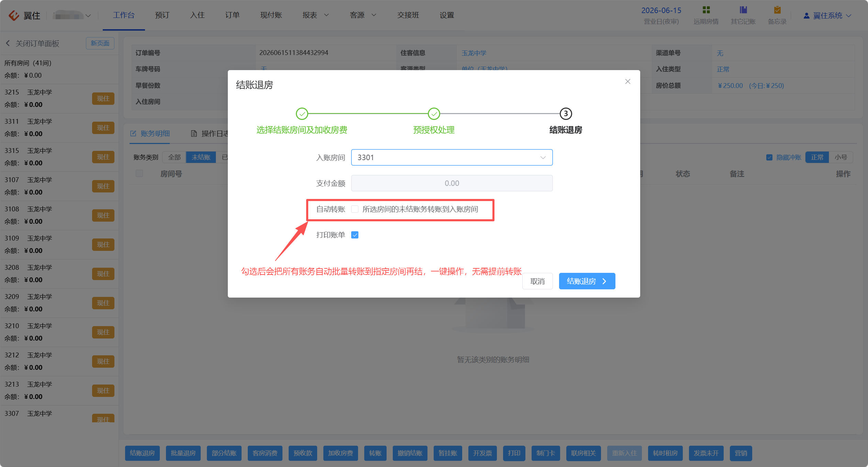Screen dimensions: 868x467
Task: Click the 联房相关 button
Action: pos(583,453)
